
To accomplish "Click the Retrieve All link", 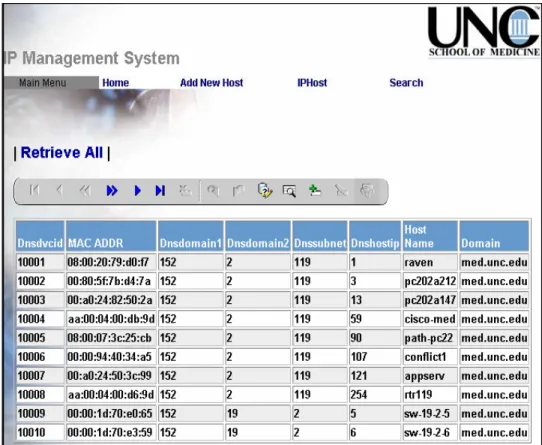I will pos(62,152).
